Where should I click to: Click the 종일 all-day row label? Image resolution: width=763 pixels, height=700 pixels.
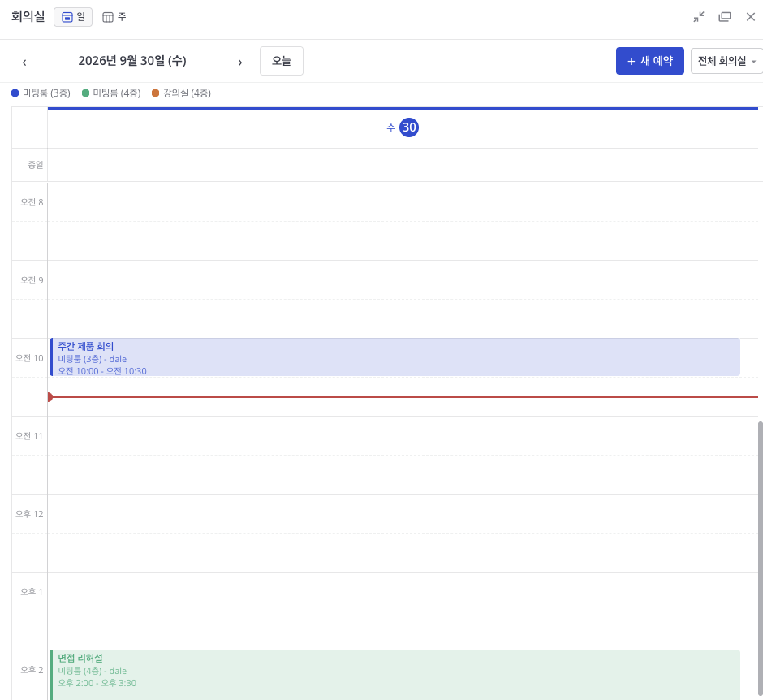[x=36, y=165]
